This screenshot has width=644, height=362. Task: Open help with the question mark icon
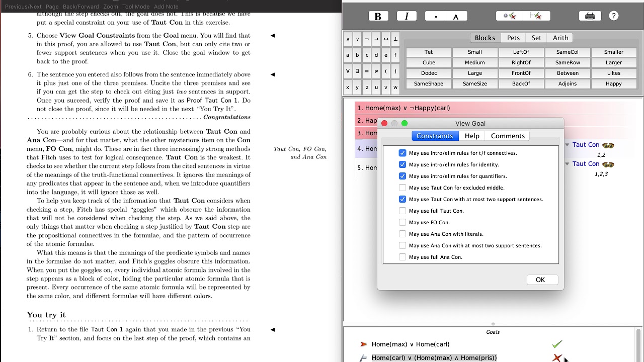point(614,16)
